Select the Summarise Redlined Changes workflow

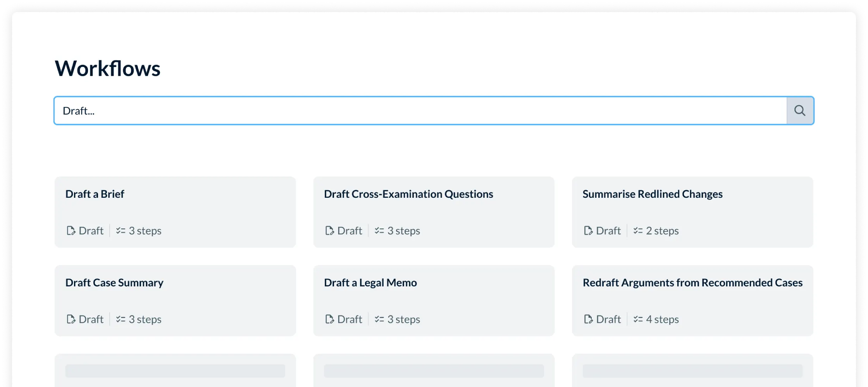pos(692,212)
